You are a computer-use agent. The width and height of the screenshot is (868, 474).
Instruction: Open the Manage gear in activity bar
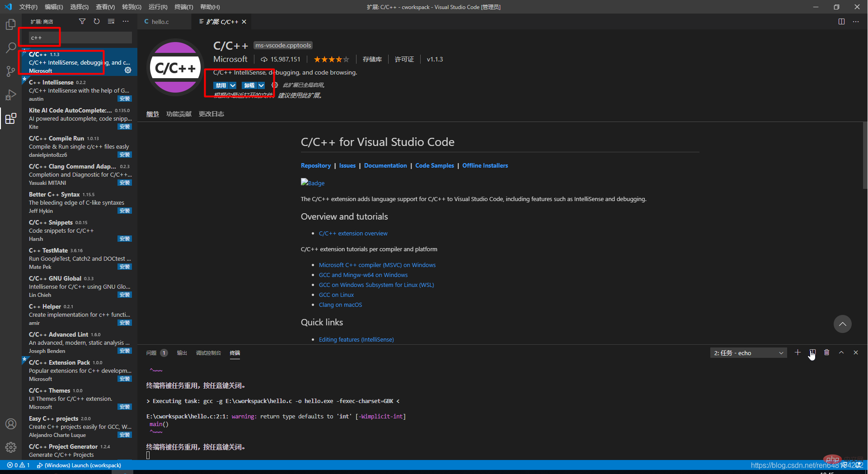[11, 447]
